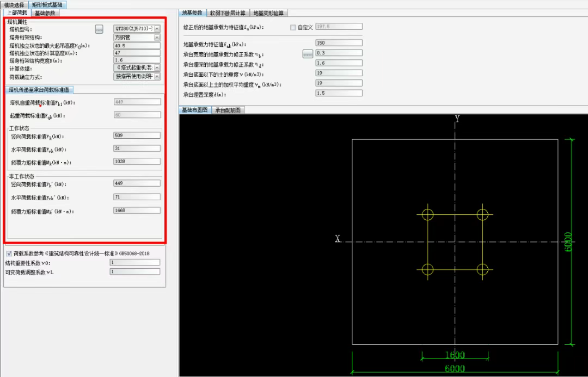Click the 1600 dimension text in drawing
The height and width of the screenshot is (377, 588).
pos(455,355)
